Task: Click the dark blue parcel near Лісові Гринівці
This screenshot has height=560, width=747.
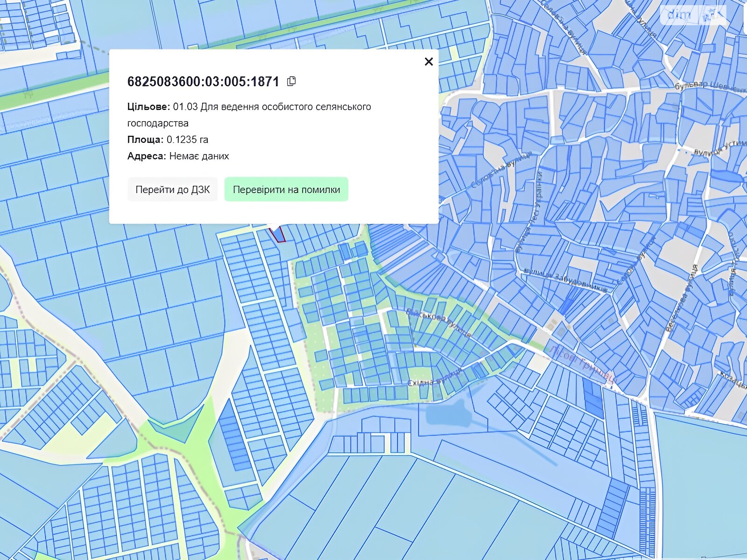Action: [x=593, y=397]
